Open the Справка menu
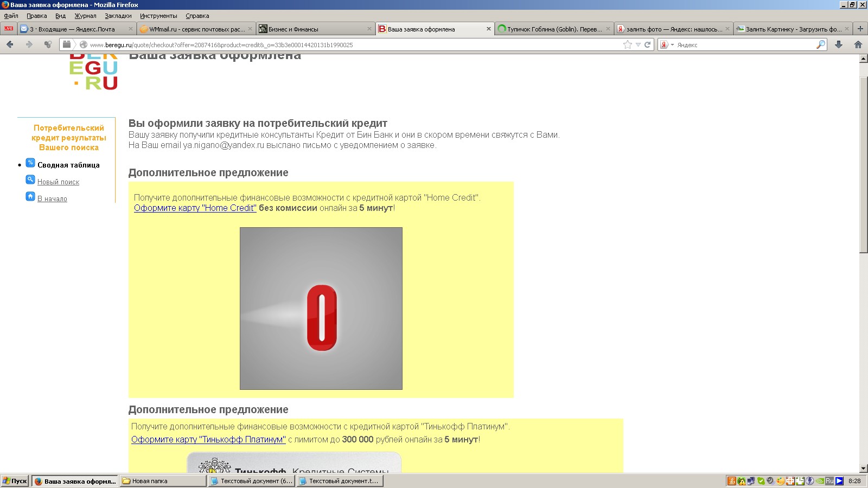This screenshot has width=868, height=488. point(197,16)
